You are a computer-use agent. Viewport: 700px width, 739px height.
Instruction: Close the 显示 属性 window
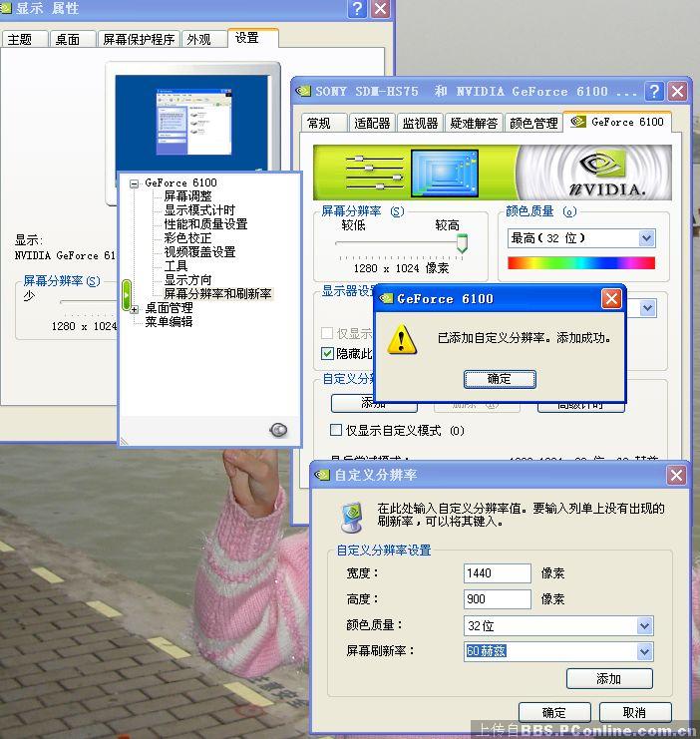click(380, 9)
